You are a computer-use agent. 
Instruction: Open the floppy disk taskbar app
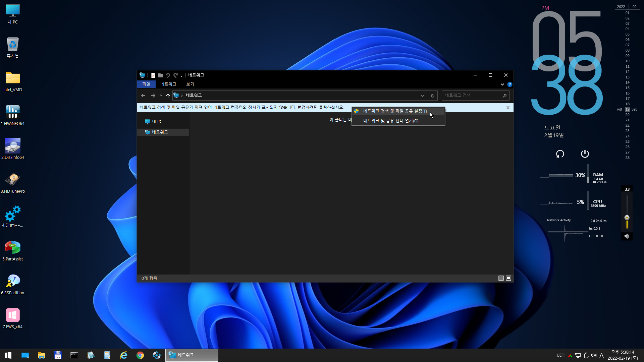coord(58,355)
